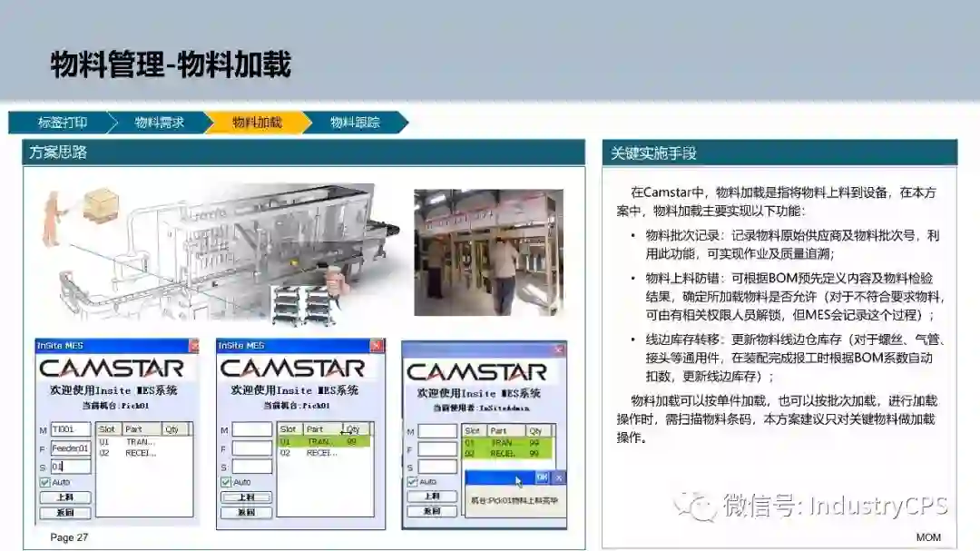Click 上料 button in right Camstar window

click(433, 497)
